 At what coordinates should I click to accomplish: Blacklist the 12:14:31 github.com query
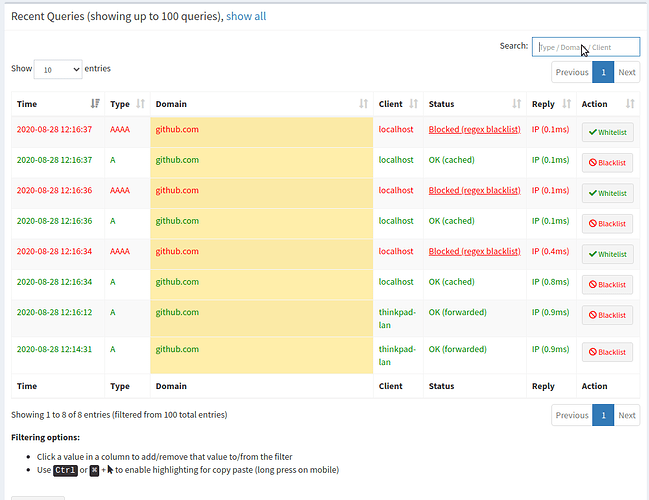(607, 352)
